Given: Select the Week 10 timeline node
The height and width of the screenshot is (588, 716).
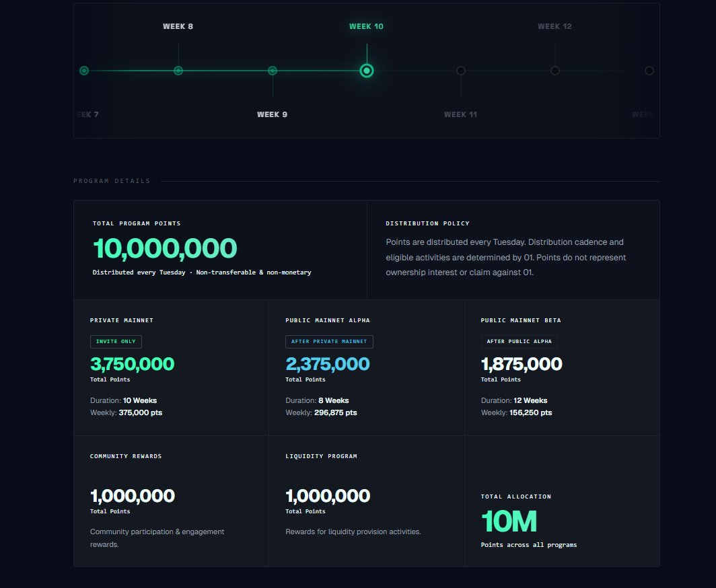Looking at the screenshot, I should click(367, 71).
